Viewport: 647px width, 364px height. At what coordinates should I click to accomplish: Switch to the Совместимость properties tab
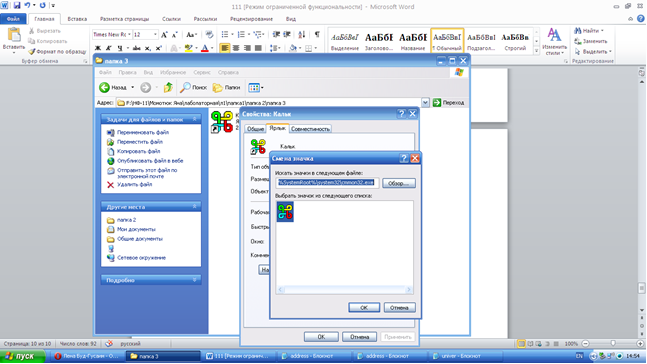tap(310, 129)
